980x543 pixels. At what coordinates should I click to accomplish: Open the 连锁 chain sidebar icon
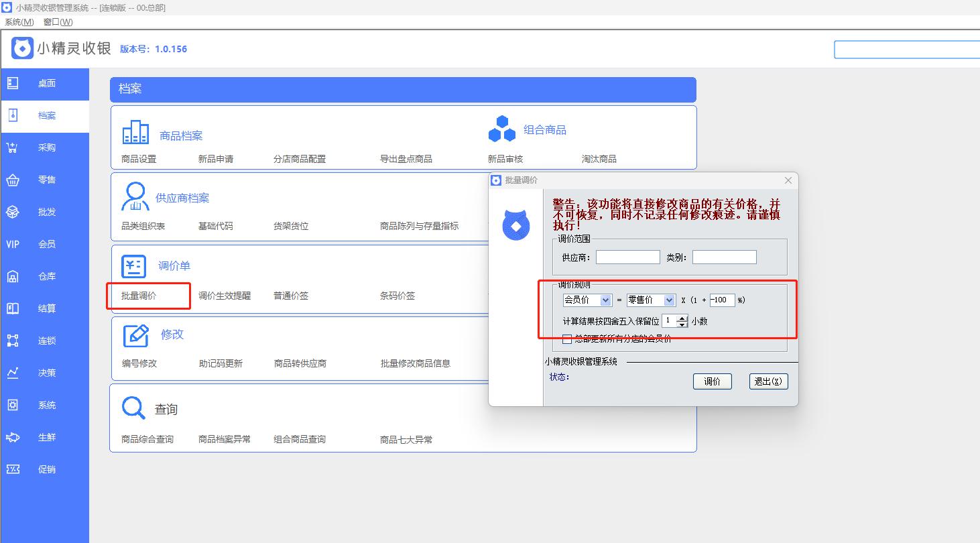(13, 341)
